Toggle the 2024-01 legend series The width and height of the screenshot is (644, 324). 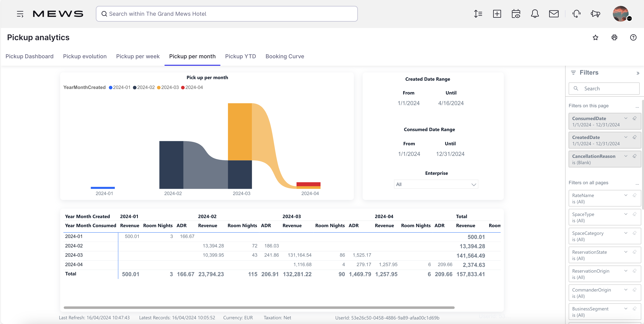pyautogui.click(x=120, y=87)
